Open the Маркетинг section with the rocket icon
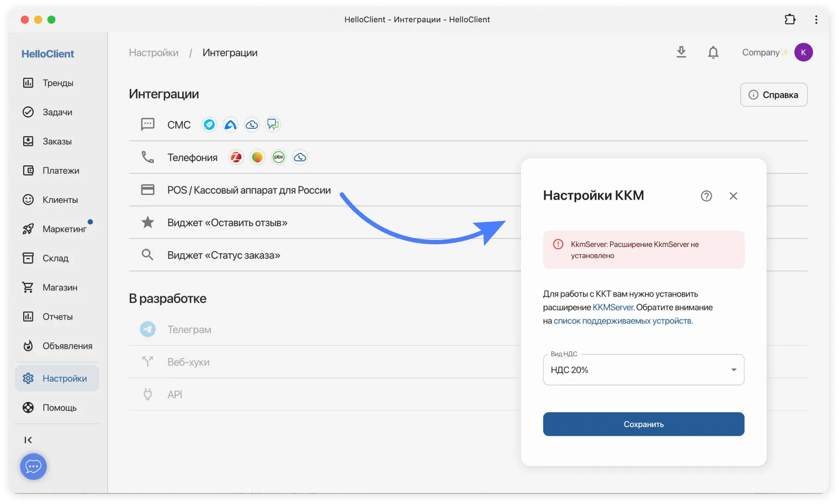The width and height of the screenshot is (839, 504). tap(64, 228)
